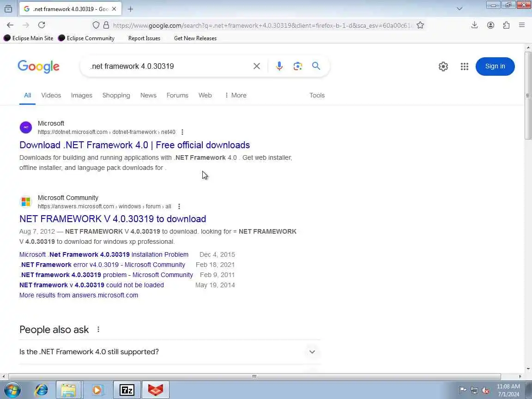
Task: Click the vertical scrollbar thumb
Action: pyautogui.click(x=528, y=95)
